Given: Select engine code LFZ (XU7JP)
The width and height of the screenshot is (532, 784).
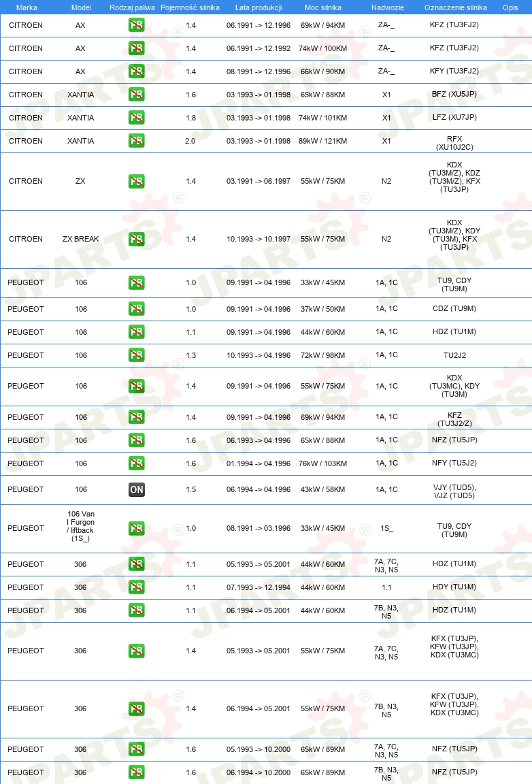Looking at the screenshot, I should tap(454, 117).
